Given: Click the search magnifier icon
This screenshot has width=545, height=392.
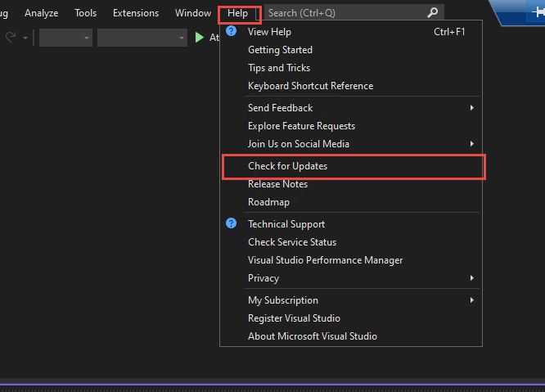Looking at the screenshot, I should pos(433,12).
